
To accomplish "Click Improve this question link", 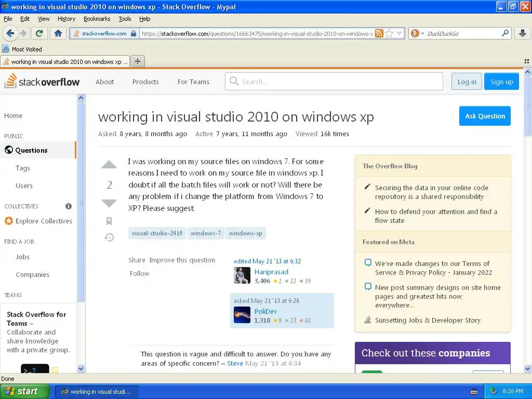I will [x=182, y=260].
